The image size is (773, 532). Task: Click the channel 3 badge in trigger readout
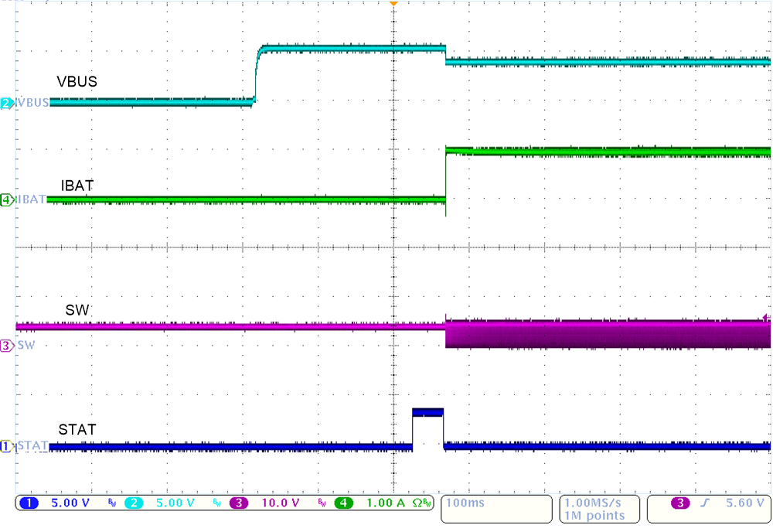(682, 503)
